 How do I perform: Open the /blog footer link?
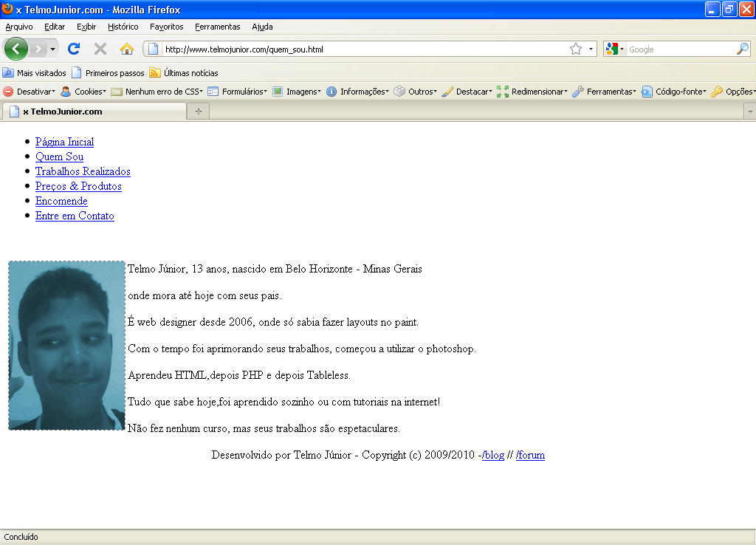pos(493,455)
